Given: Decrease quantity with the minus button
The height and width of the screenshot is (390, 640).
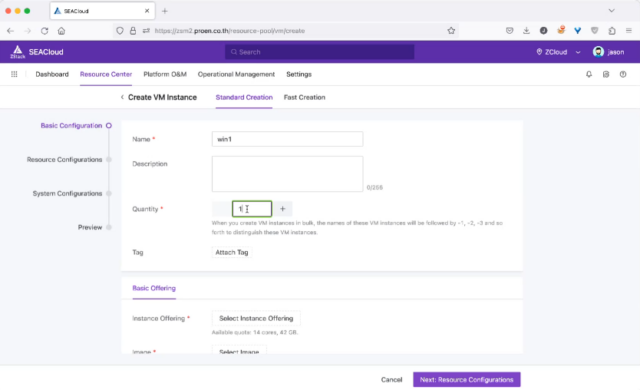Looking at the screenshot, I should coord(221,209).
